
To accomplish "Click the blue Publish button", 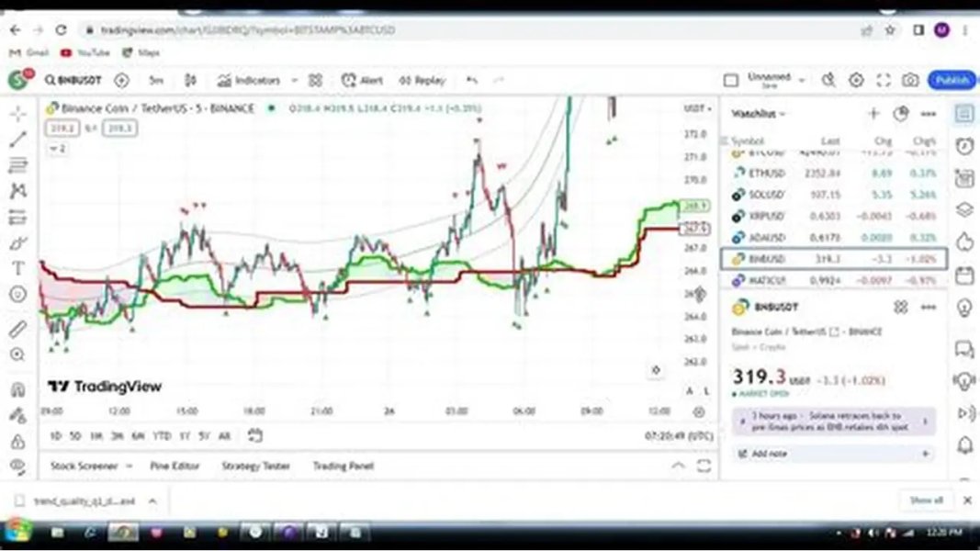I will pos(952,80).
